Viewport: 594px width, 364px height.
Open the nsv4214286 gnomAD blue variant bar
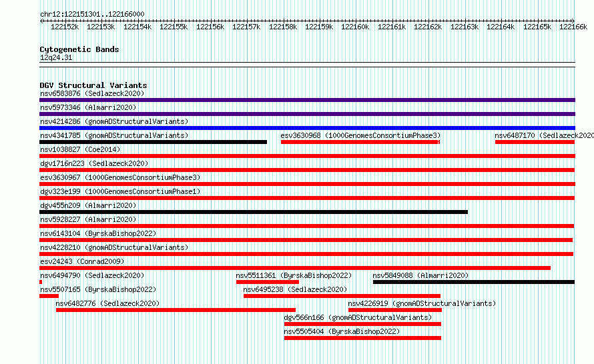307,128
